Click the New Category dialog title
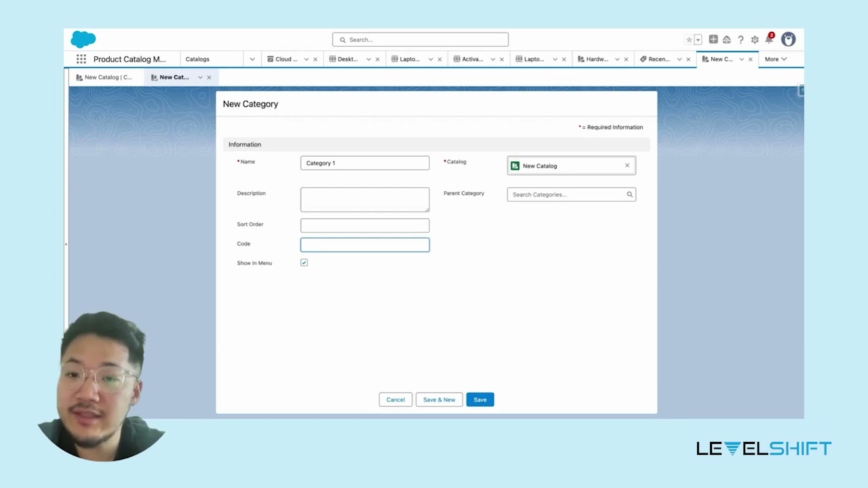 [251, 104]
